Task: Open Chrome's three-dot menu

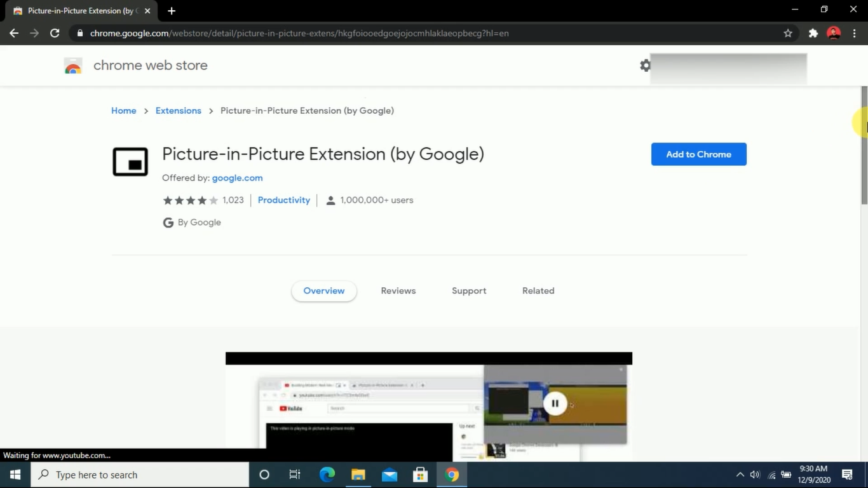Action: tap(855, 33)
